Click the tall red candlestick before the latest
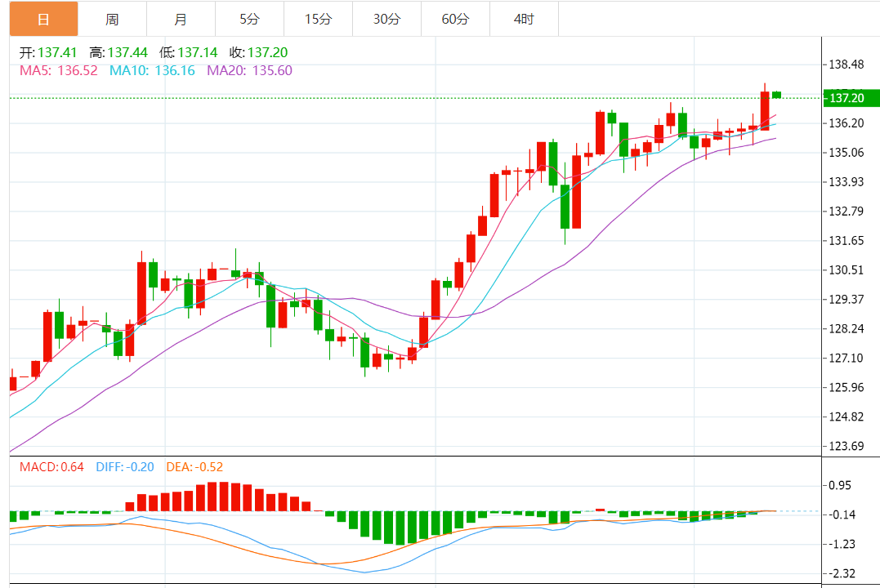880x588 pixels. coord(765,110)
